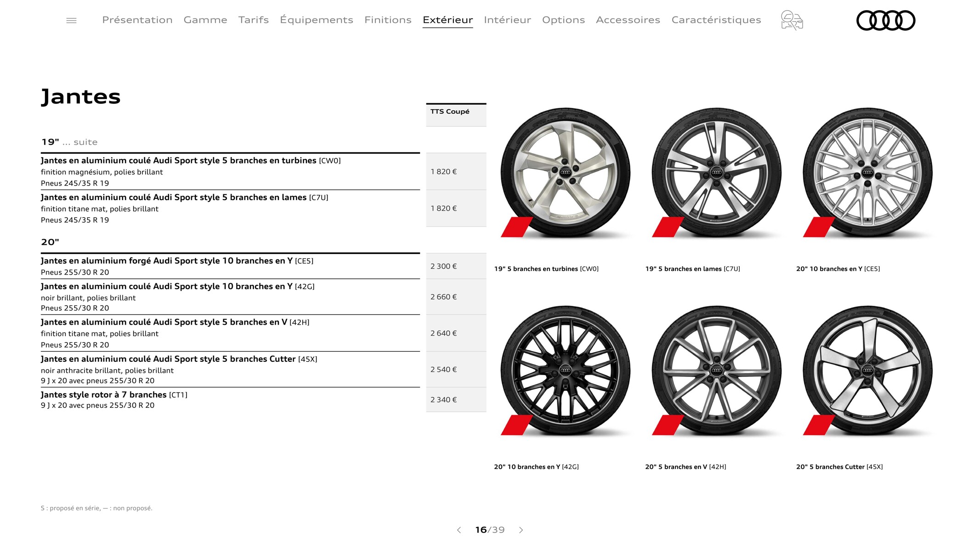Viewport: 980px width, 551px height.
Task: Click the black 42G wheel image
Action: pyautogui.click(x=565, y=371)
